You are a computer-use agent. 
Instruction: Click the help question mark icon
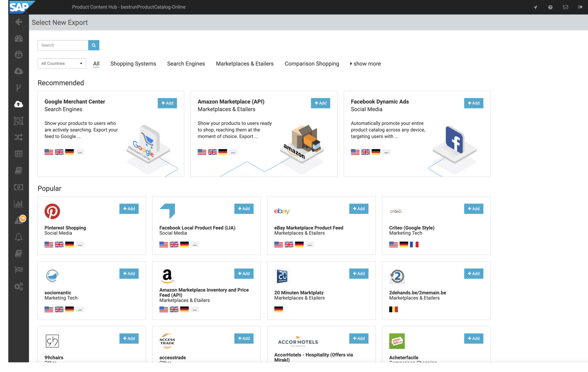click(550, 7)
